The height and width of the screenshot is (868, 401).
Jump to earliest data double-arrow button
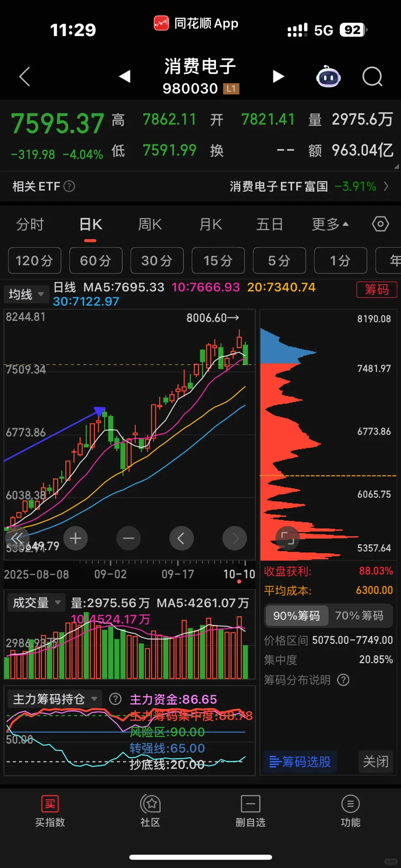coord(17,538)
